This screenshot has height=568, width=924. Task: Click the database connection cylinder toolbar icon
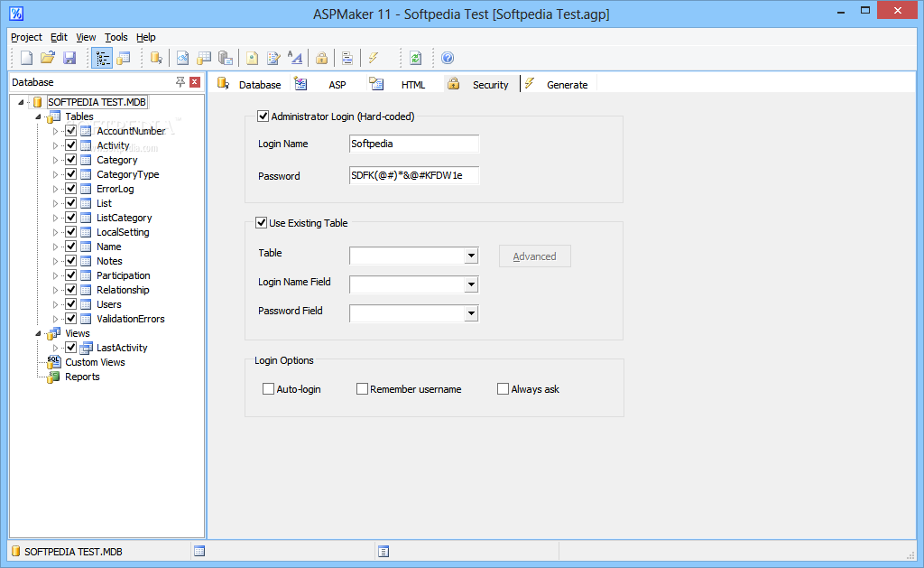pos(156,58)
